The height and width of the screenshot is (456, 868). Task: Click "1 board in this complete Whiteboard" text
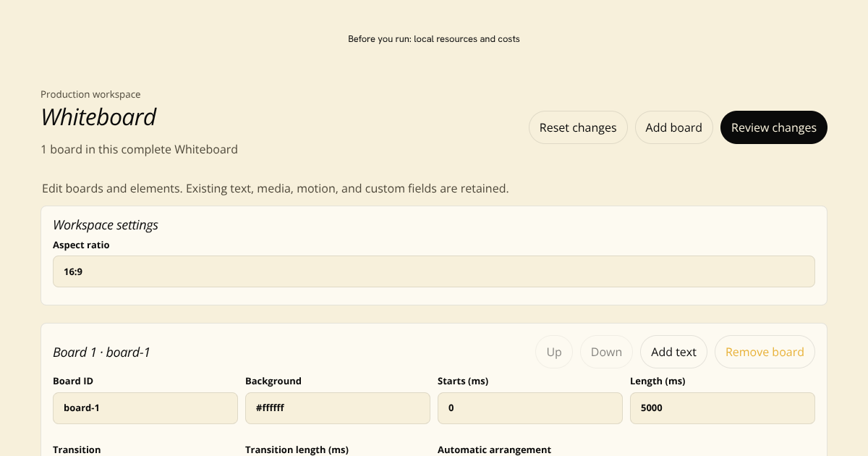tap(139, 149)
